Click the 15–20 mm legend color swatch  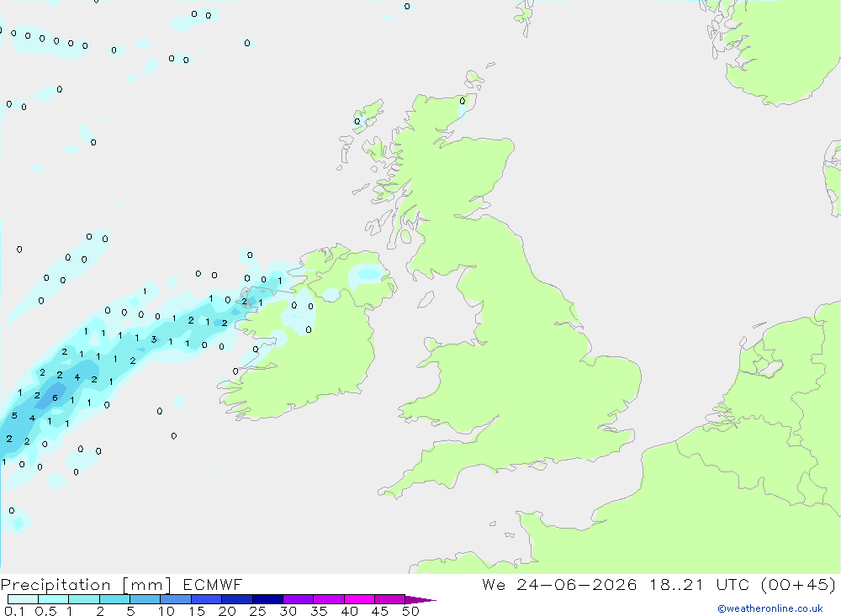click(x=206, y=599)
